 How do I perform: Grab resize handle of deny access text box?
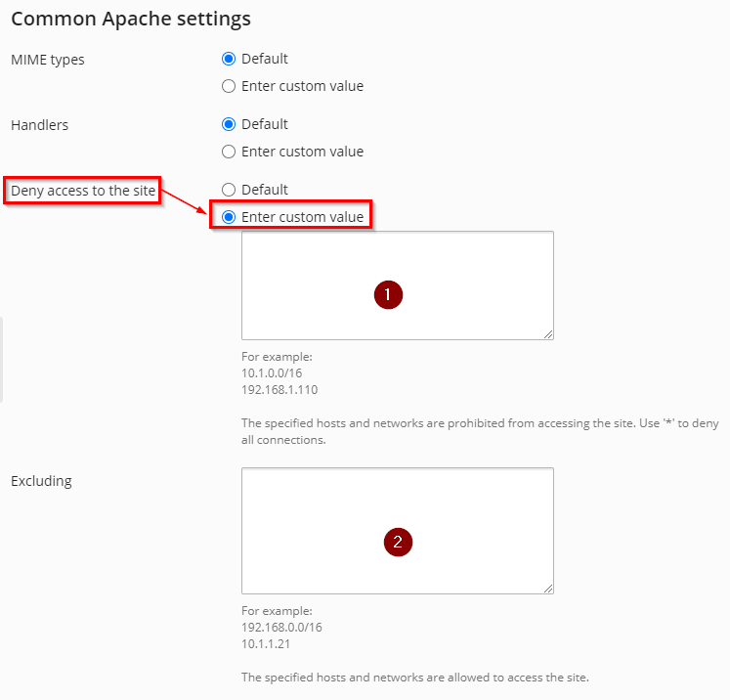(548, 334)
